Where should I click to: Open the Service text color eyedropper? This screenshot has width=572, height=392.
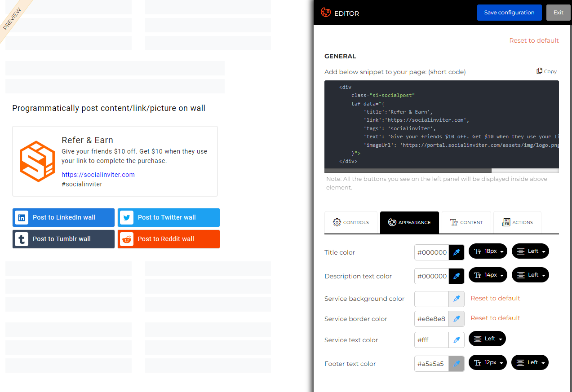point(457,340)
